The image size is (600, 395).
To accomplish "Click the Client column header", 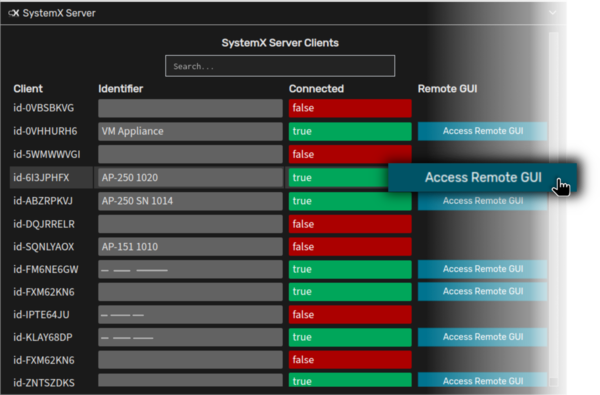I will coord(28,89).
